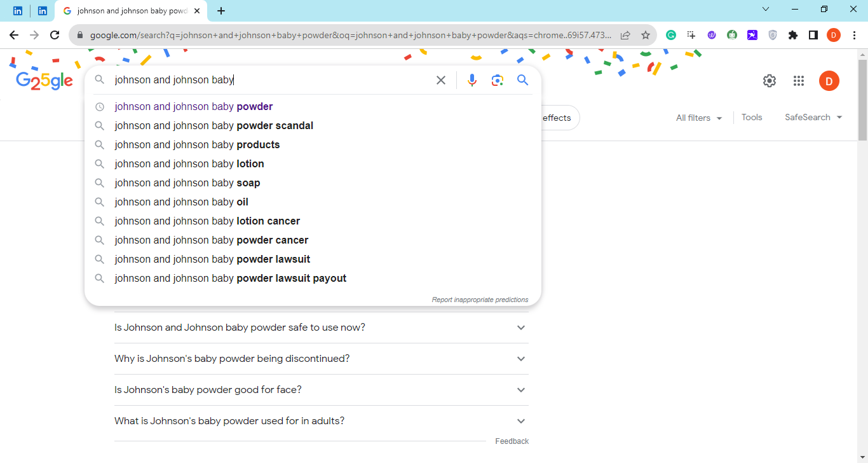Go forward in browser history
Image resolution: width=868 pixels, height=463 pixels.
pos(34,35)
